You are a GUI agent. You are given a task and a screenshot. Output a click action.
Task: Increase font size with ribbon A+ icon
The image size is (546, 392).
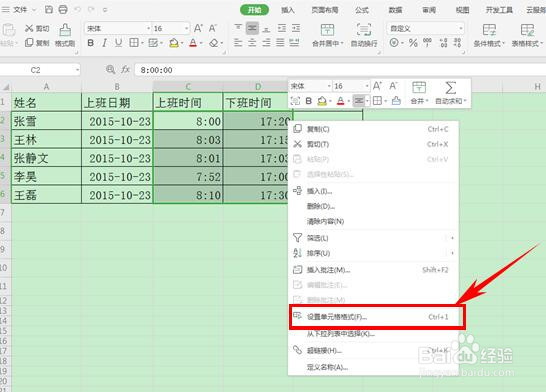(x=198, y=28)
